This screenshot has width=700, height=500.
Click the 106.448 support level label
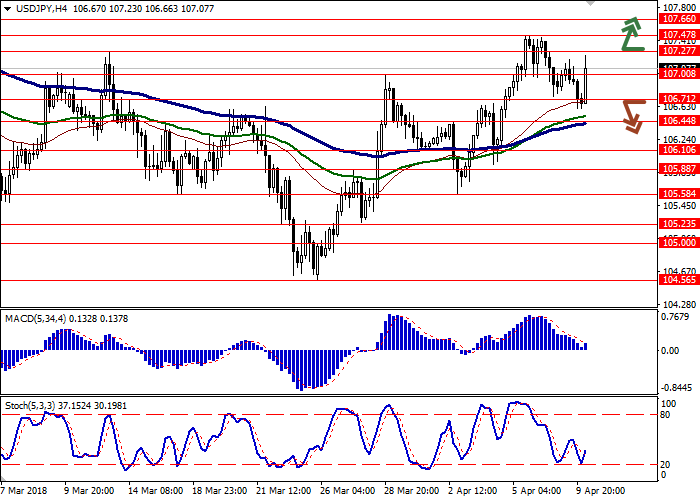click(679, 120)
